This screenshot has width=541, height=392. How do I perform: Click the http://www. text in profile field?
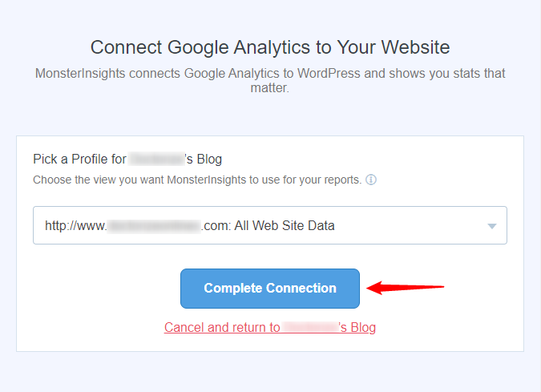pos(75,226)
